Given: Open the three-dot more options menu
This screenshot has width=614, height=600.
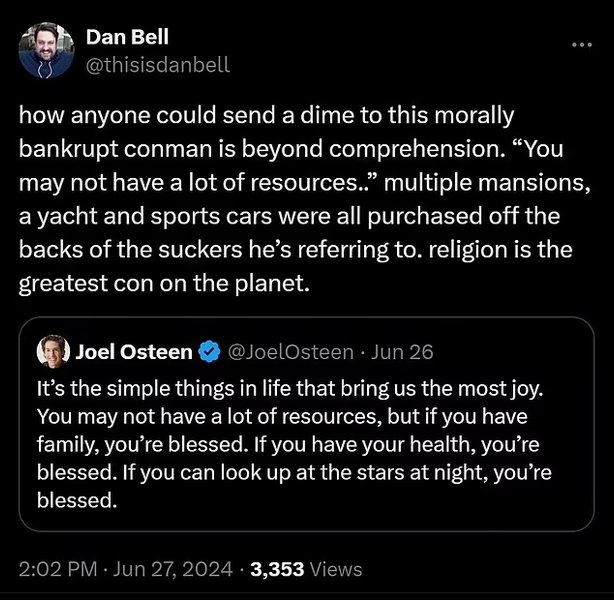Looking at the screenshot, I should (x=581, y=46).
